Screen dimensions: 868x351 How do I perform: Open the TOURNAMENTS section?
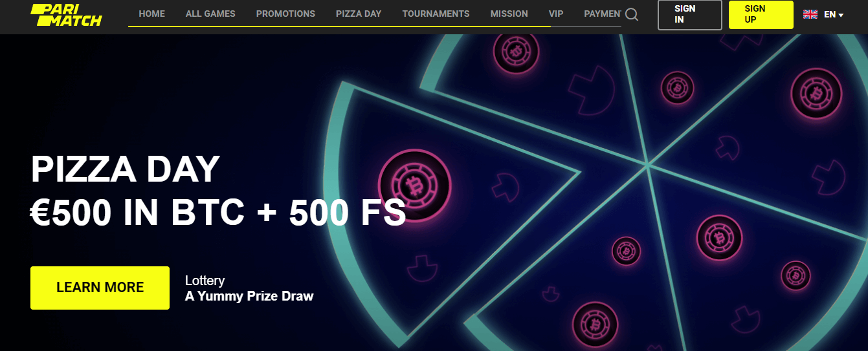pos(436,14)
